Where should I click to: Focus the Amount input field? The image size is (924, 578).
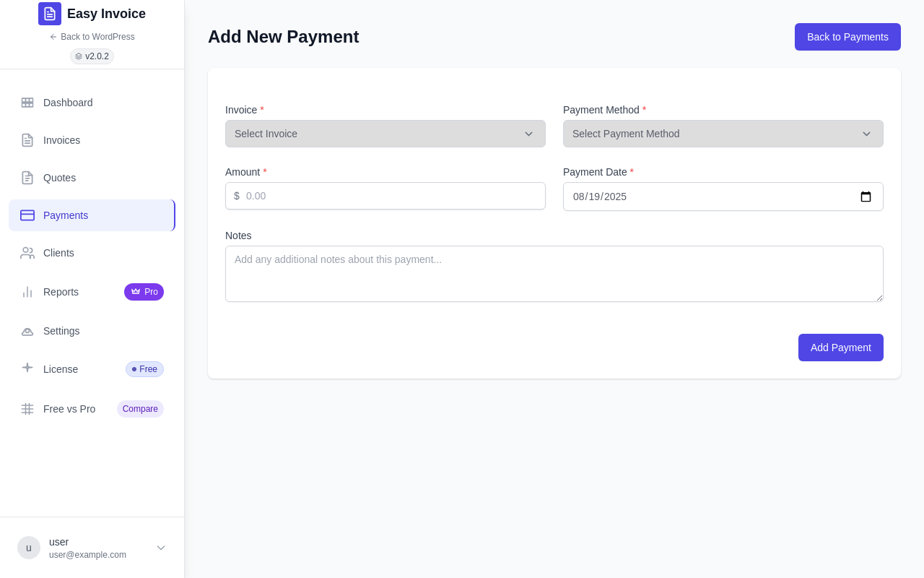click(385, 196)
